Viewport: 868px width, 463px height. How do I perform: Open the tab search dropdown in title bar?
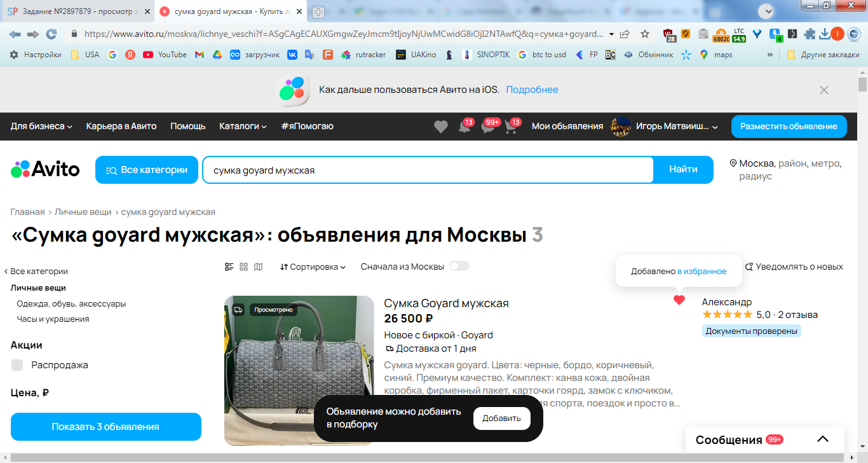coord(768,11)
